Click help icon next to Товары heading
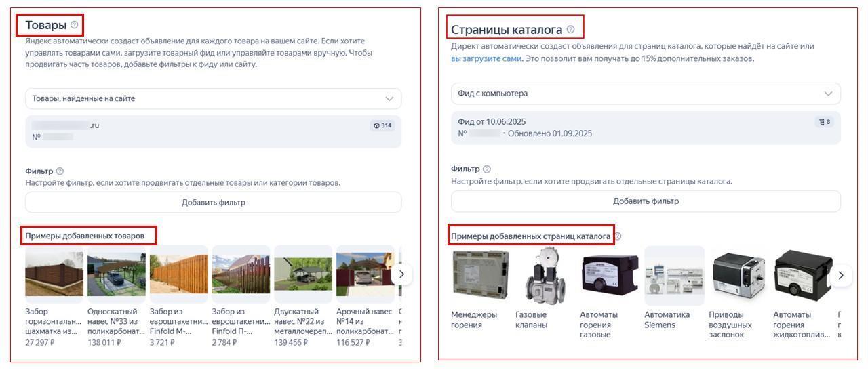868x374 pixels. (x=75, y=25)
